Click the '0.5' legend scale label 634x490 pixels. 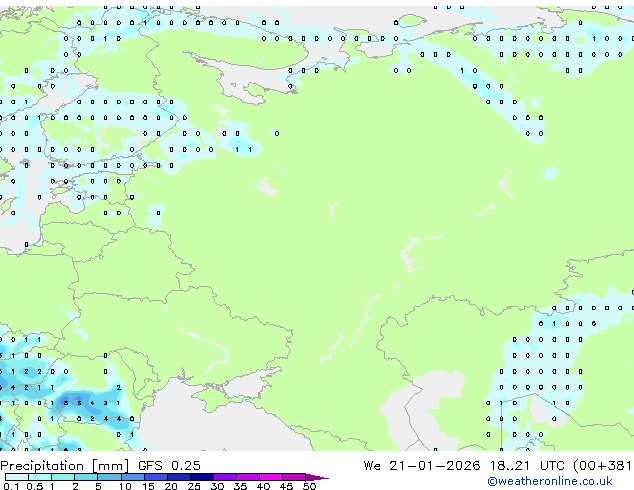pyautogui.click(x=34, y=486)
